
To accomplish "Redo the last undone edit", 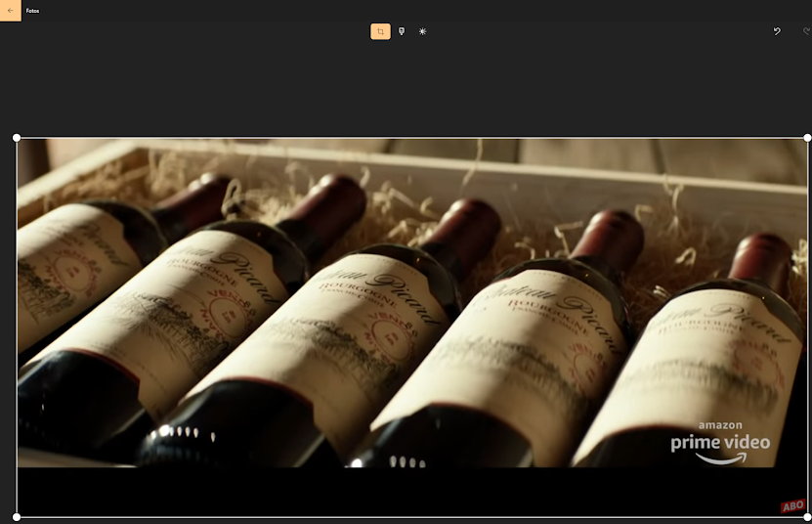I will [x=806, y=31].
